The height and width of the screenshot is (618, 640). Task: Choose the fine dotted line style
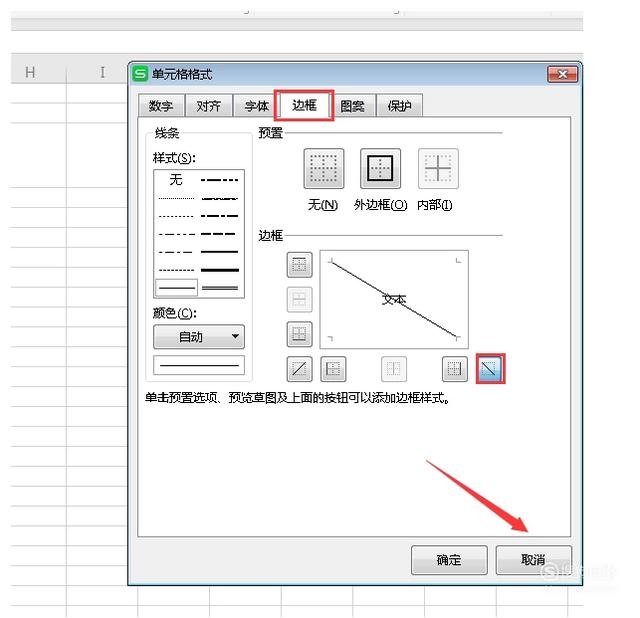coord(176,198)
